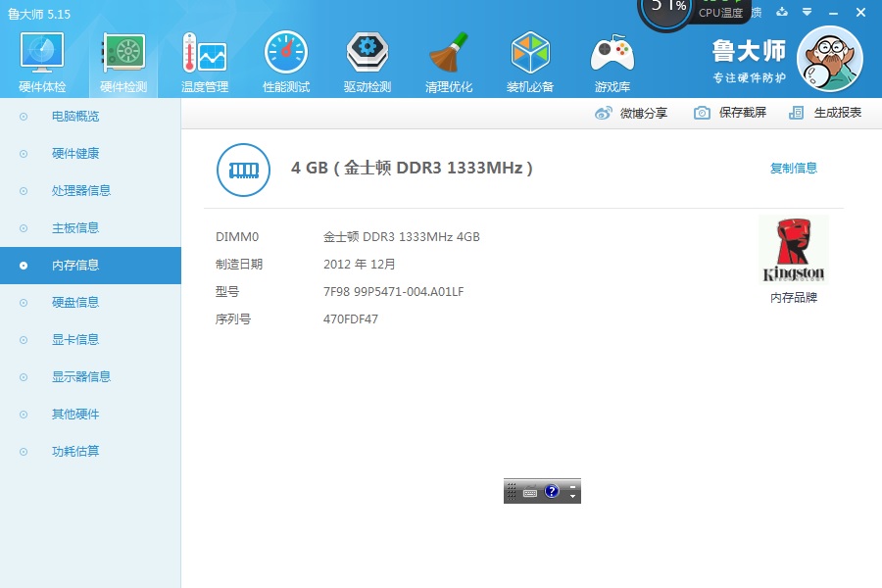Click the DIMM0 slot label
The image size is (882, 588).
tap(237, 237)
